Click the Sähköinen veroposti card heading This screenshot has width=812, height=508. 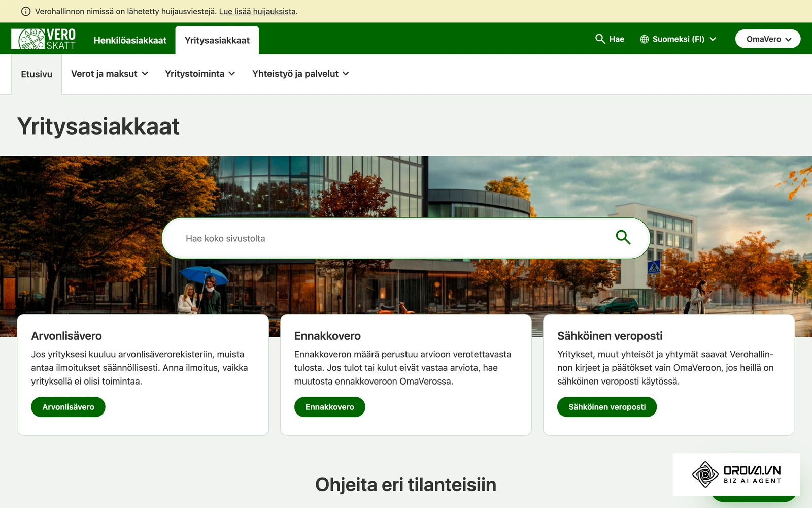(x=610, y=336)
